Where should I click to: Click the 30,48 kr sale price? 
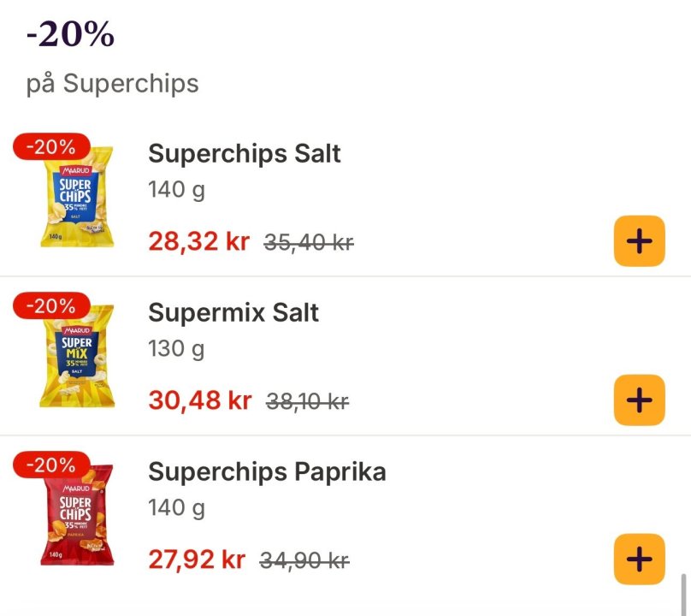click(x=199, y=400)
